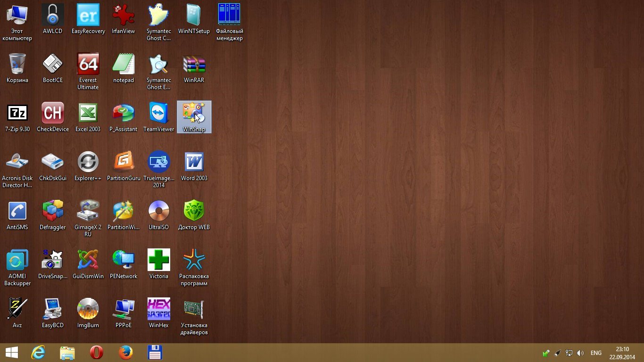Select Symantec Ghost C... shortcut
The height and width of the screenshot is (362, 644).
tap(159, 22)
